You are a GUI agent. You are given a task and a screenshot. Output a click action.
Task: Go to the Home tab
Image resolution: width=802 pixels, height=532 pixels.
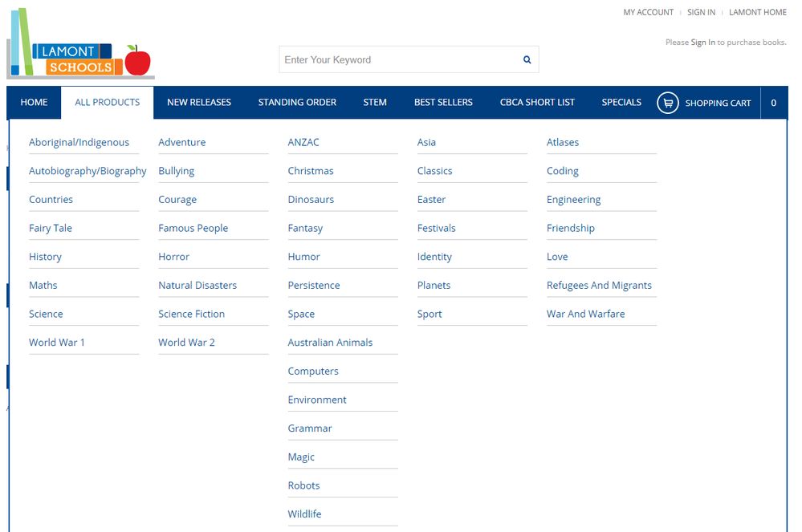point(34,103)
